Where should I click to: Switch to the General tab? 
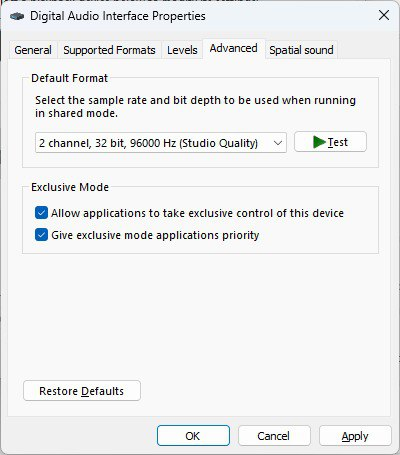pos(33,50)
